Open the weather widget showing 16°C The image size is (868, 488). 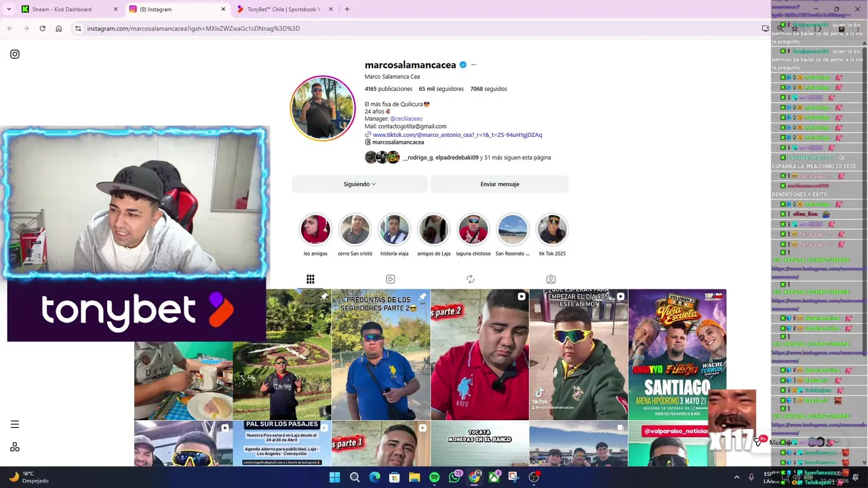(28, 477)
